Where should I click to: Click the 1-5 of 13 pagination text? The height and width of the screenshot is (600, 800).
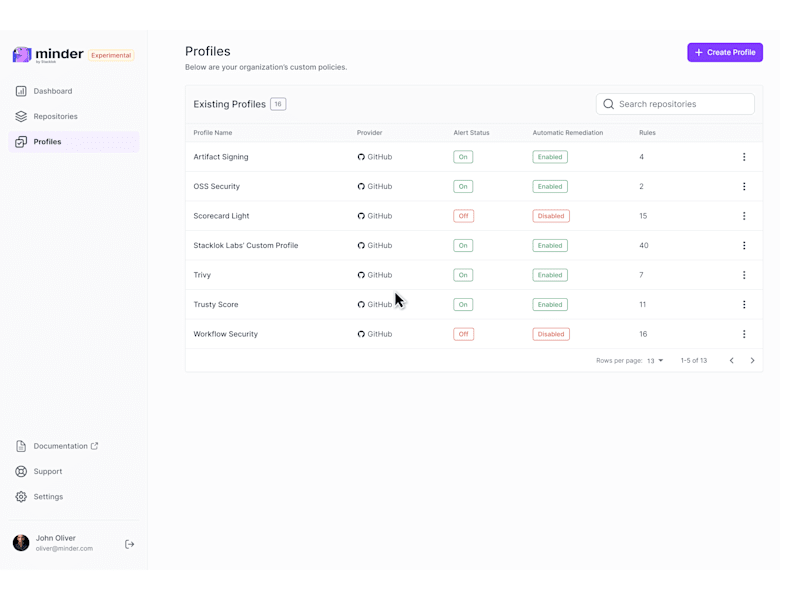pyautogui.click(x=694, y=361)
